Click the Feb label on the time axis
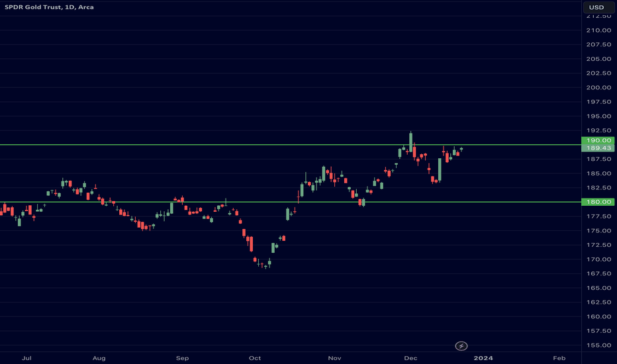The width and height of the screenshot is (617, 364). [x=559, y=358]
